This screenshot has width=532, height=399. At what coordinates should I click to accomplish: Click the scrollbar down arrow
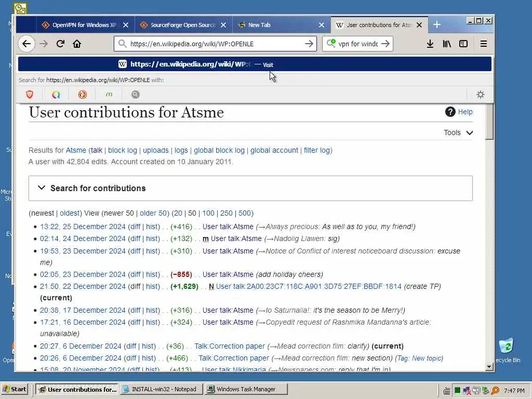click(489, 366)
